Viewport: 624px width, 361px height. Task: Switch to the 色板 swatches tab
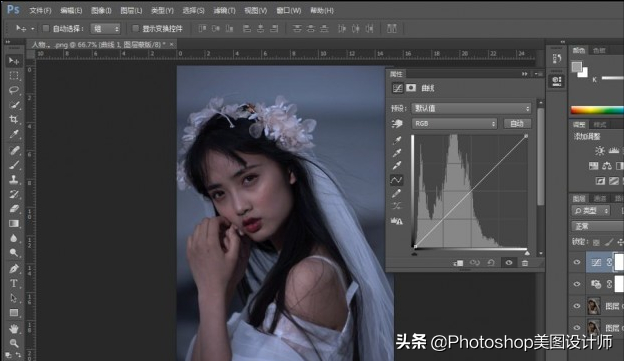coord(599,50)
